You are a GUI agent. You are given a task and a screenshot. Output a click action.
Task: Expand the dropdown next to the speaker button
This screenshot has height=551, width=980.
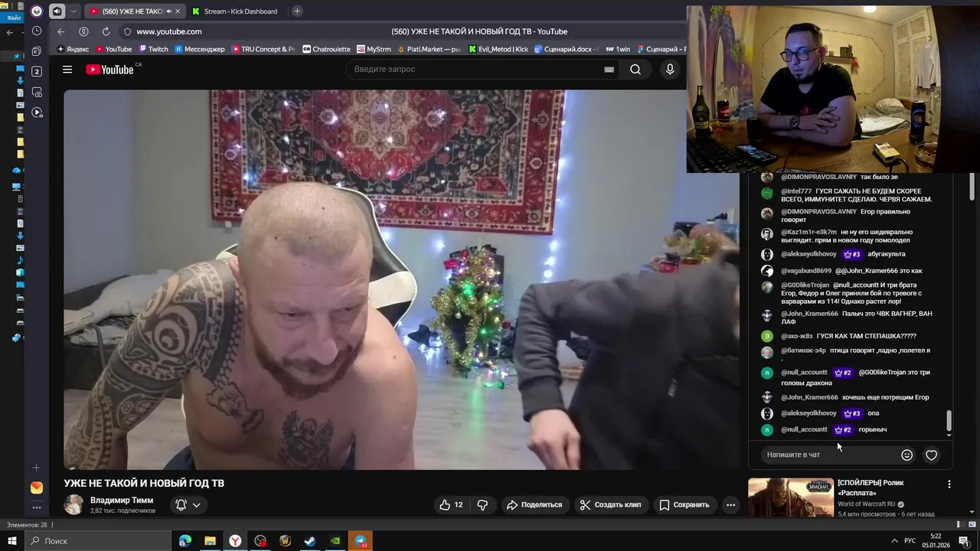(x=73, y=11)
